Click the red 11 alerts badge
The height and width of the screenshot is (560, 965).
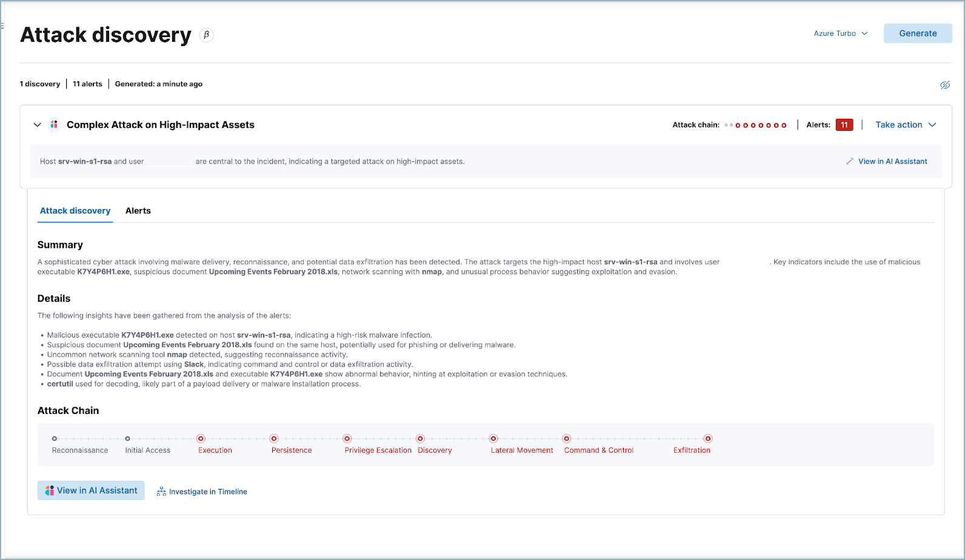pyautogui.click(x=844, y=125)
